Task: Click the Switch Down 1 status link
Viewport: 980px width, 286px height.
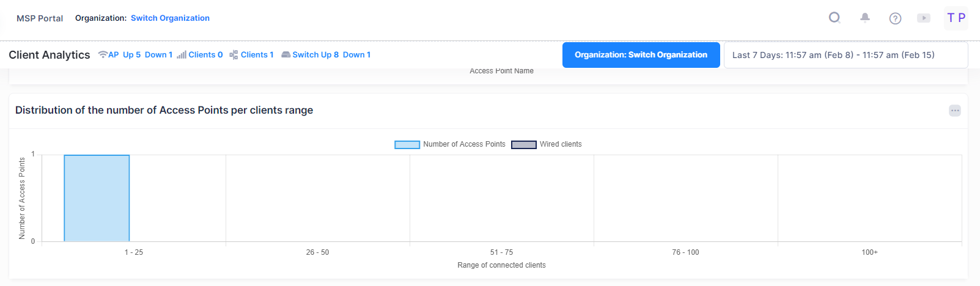Action: click(356, 55)
